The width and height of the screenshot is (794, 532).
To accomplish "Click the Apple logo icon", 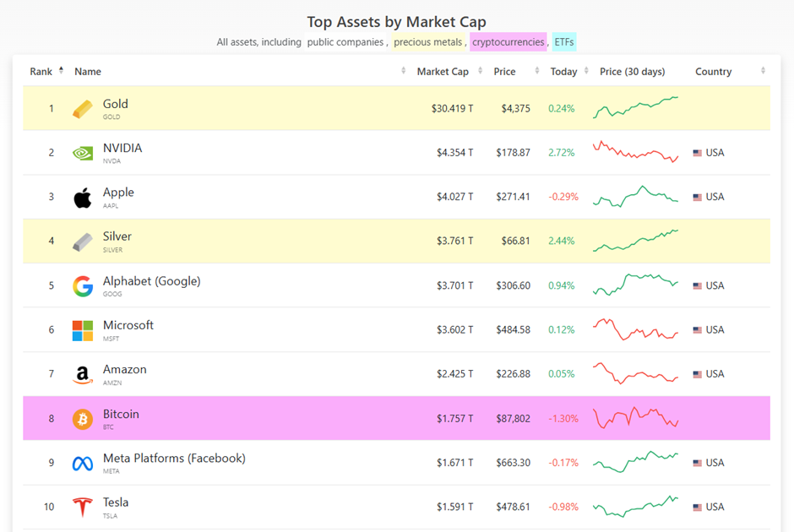I will point(81,197).
